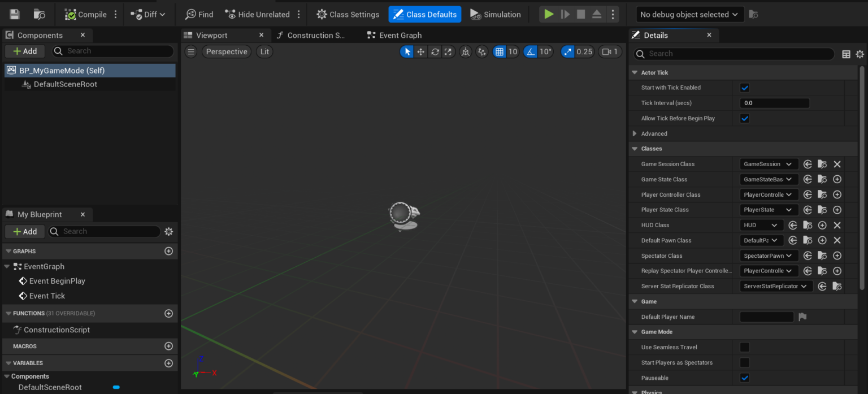Enable Use Seamless Travel
This screenshot has height=394, width=868.
tap(744, 347)
